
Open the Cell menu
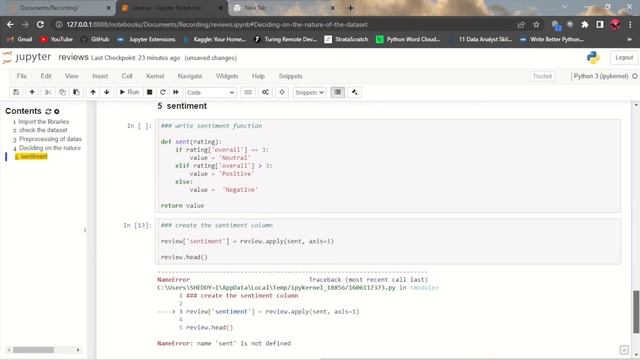click(x=127, y=76)
